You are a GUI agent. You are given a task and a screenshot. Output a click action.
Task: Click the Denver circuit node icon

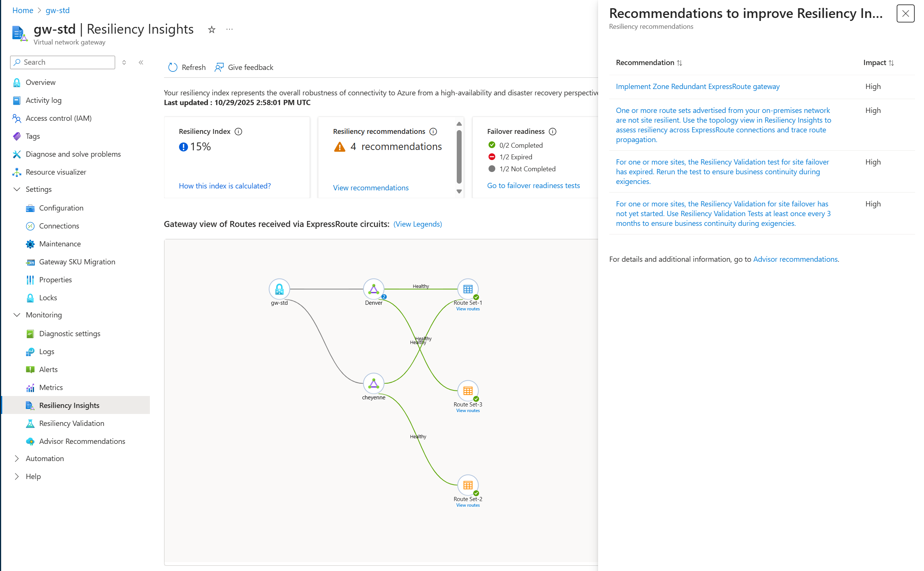tap(373, 289)
